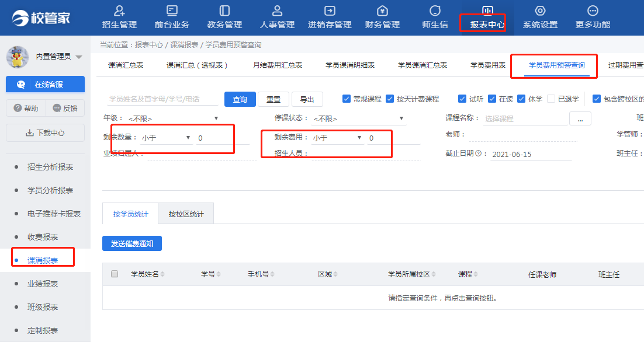This screenshot has height=342, width=644.
Task: Switch to 课消汇总表 tab
Action: pyautogui.click(x=126, y=65)
